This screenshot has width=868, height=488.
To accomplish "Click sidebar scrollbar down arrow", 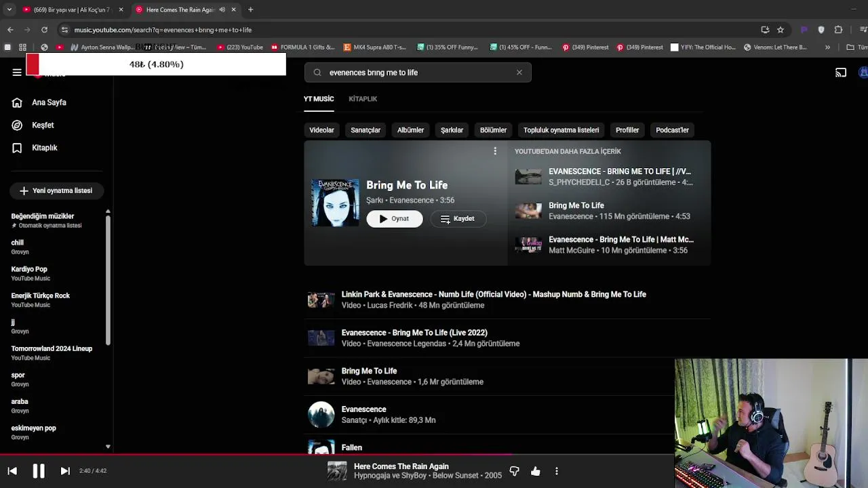I will 108,447.
